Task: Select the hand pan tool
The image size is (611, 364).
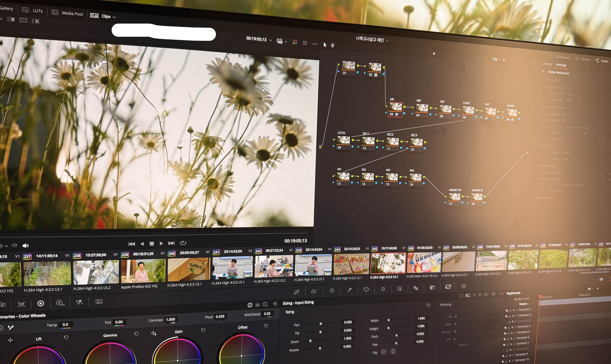Action: coord(332,45)
